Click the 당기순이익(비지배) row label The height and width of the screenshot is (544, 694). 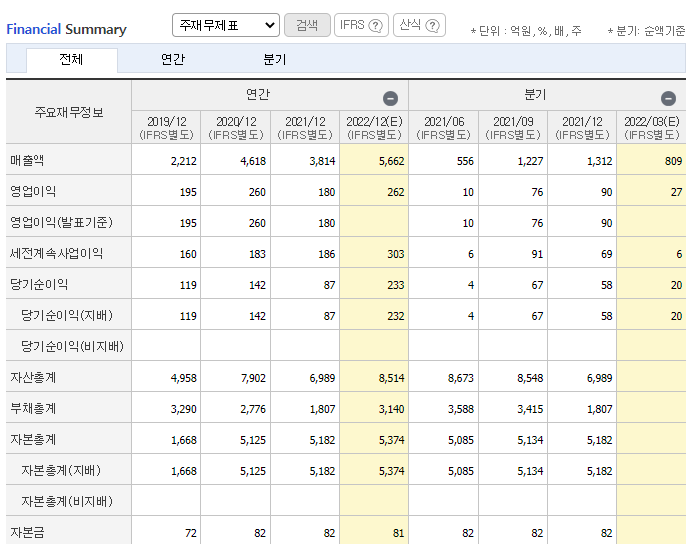(73, 346)
